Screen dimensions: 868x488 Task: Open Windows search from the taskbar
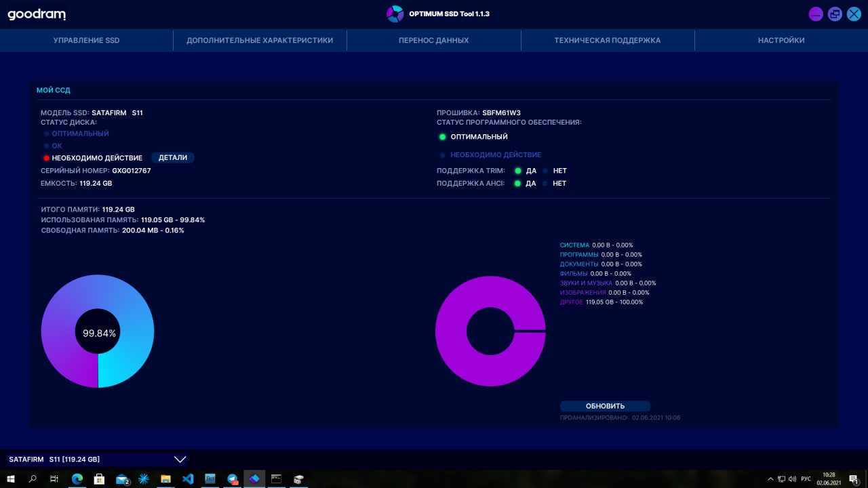pyautogui.click(x=33, y=479)
